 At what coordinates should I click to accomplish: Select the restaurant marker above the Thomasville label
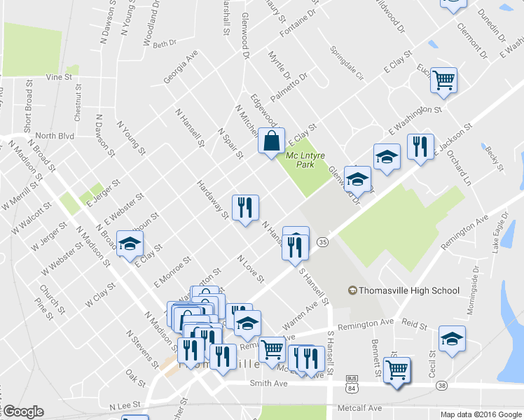point(223,360)
